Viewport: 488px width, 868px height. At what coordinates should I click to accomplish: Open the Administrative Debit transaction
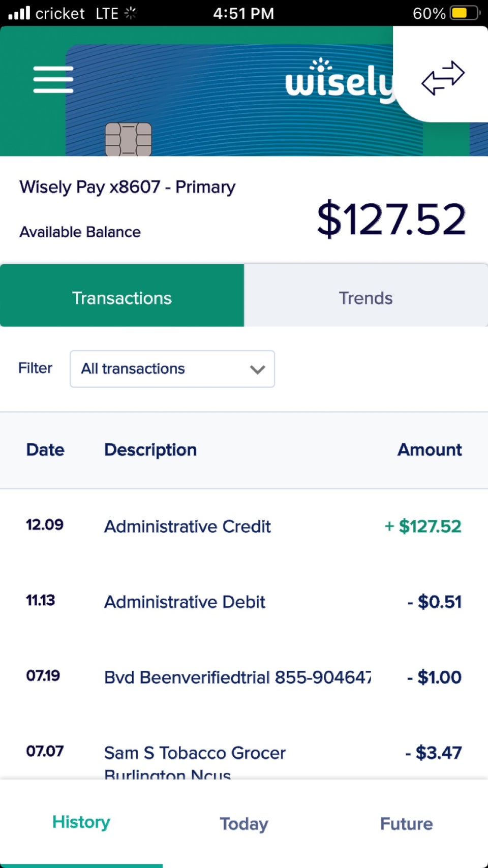tap(185, 602)
